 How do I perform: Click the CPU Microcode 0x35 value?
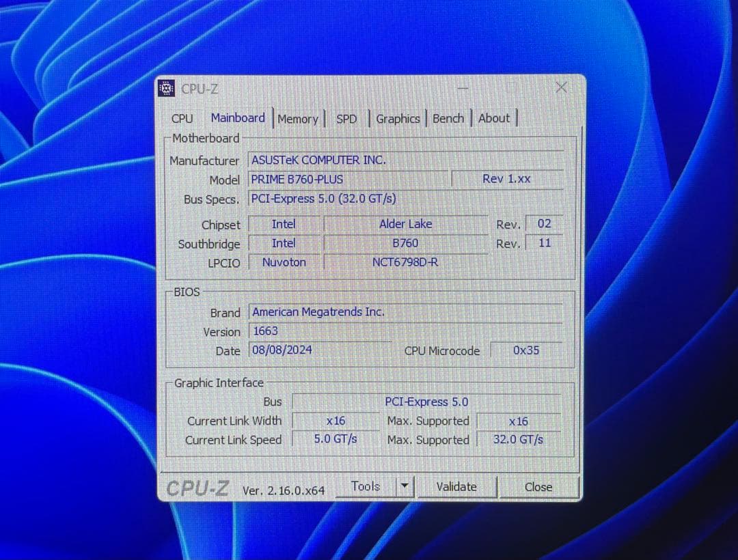(526, 350)
